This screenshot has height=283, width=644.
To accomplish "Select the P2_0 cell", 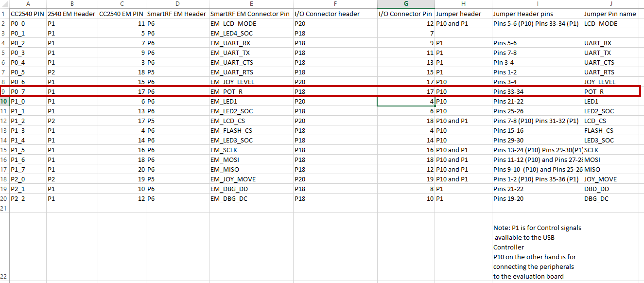I will pyautogui.click(x=28, y=179).
